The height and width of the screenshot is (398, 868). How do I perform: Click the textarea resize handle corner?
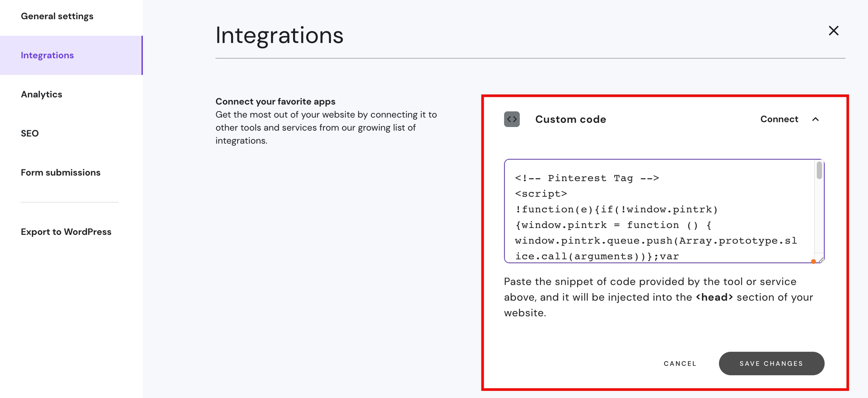[x=821, y=260]
